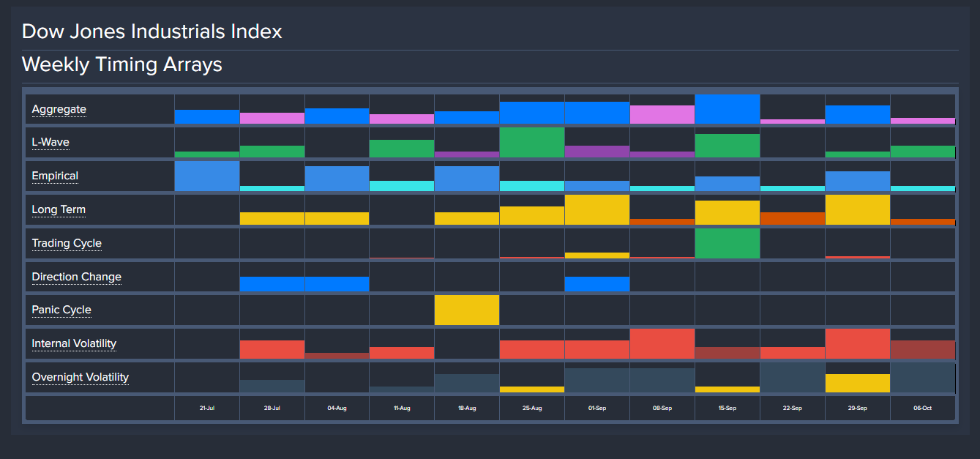Viewport: 980px width, 459px height.
Task: Click the "Dow Jones Industrials Index" heading
Action: click(x=152, y=31)
